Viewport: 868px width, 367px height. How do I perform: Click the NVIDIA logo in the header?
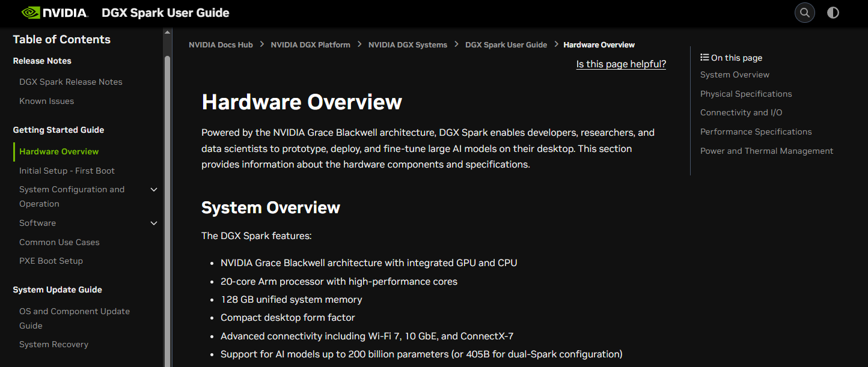55,13
